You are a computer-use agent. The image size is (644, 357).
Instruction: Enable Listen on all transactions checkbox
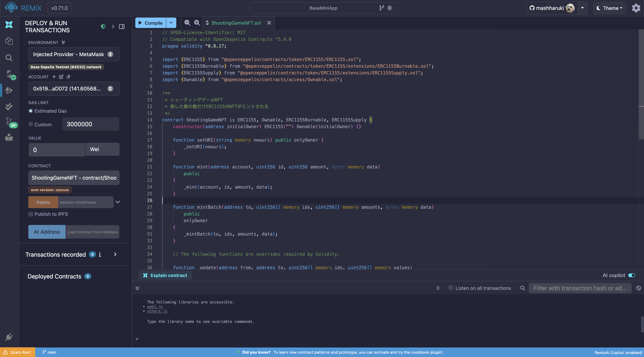(451, 288)
